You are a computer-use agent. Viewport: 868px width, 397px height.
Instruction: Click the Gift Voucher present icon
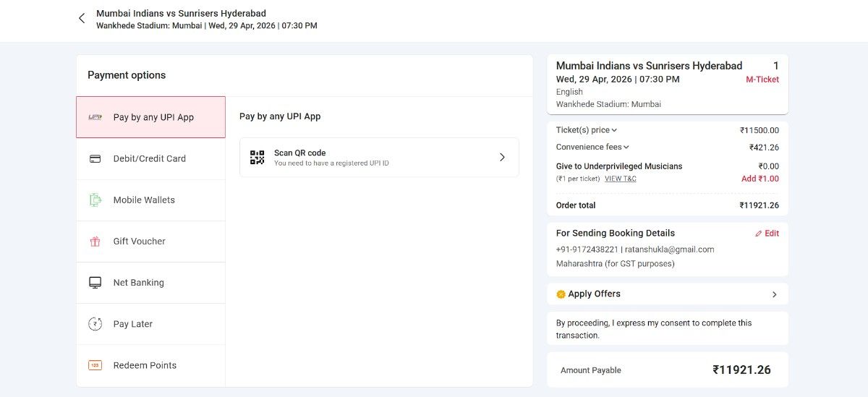coord(95,242)
